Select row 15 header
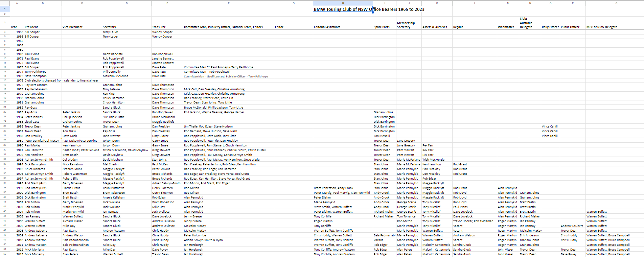 5,80
